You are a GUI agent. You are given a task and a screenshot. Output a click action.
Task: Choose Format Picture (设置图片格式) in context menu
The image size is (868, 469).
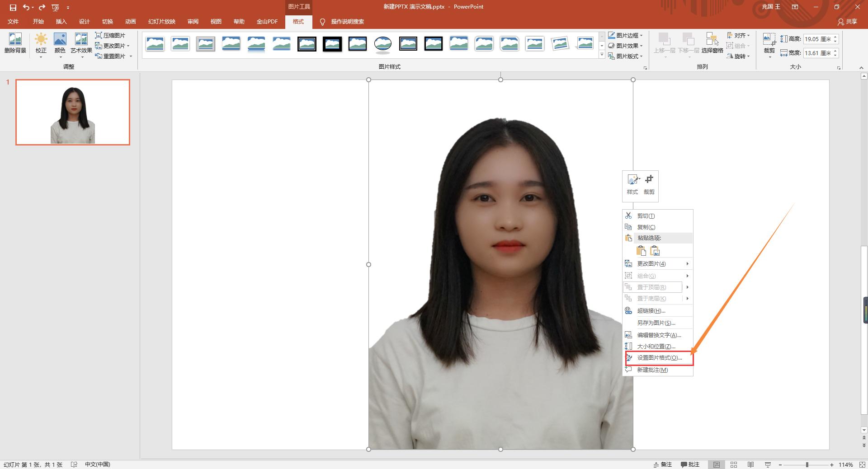(x=659, y=358)
